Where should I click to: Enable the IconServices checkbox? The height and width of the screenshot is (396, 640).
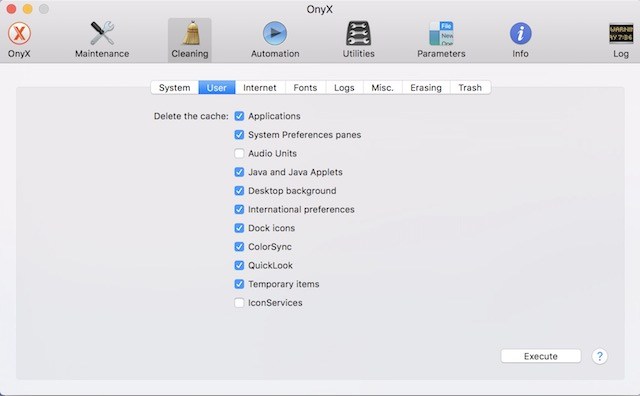[239, 303]
